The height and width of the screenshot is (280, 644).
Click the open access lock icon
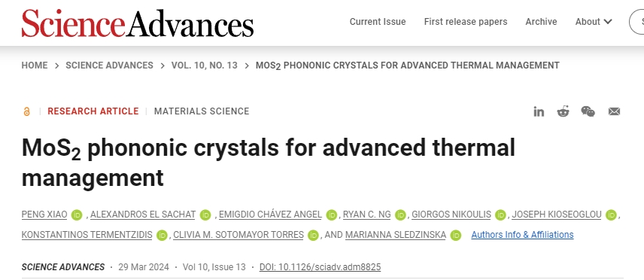26,111
